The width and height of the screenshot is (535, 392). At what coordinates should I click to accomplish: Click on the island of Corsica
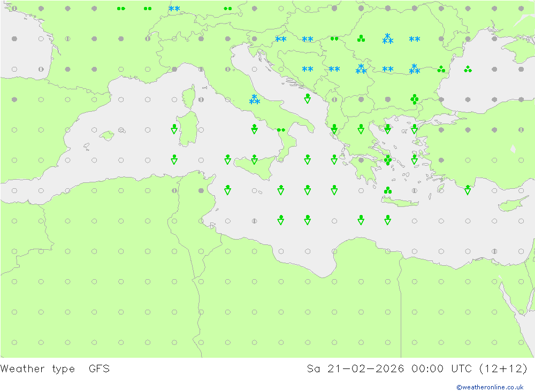coord(188,99)
